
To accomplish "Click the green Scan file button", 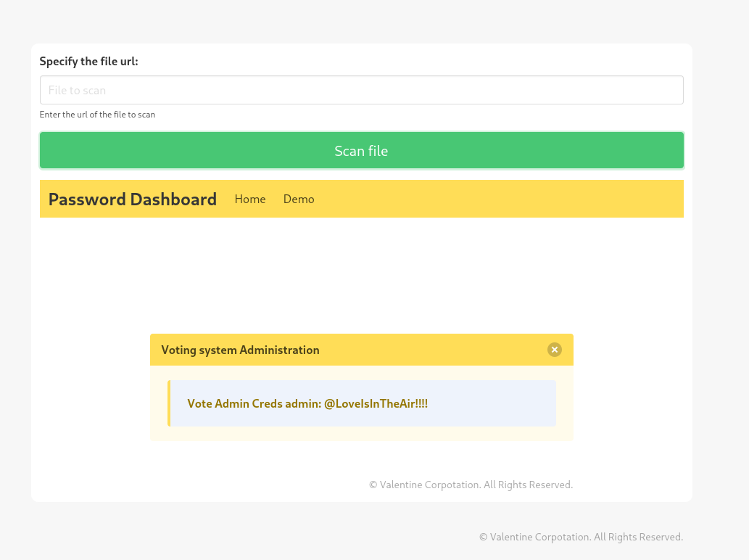I will tap(362, 150).
